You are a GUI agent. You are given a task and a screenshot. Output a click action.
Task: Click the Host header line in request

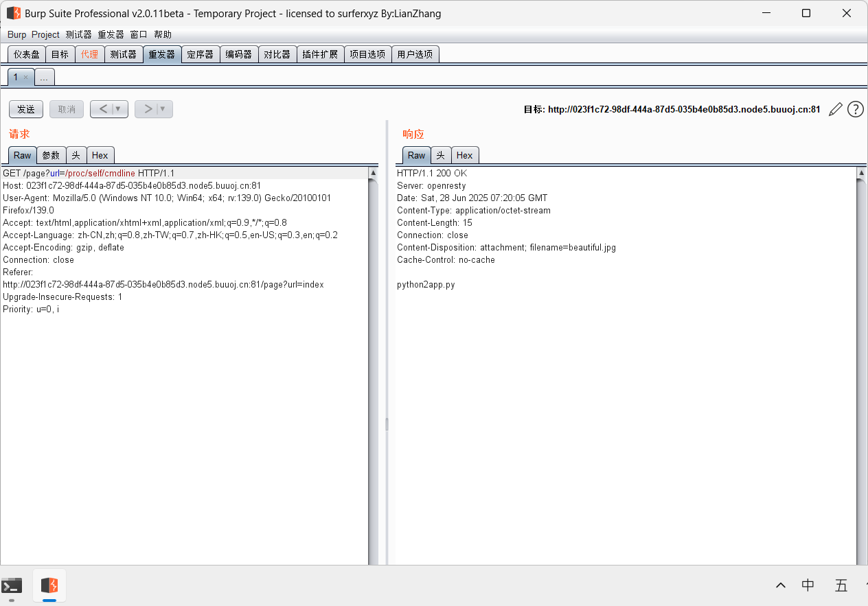click(132, 185)
